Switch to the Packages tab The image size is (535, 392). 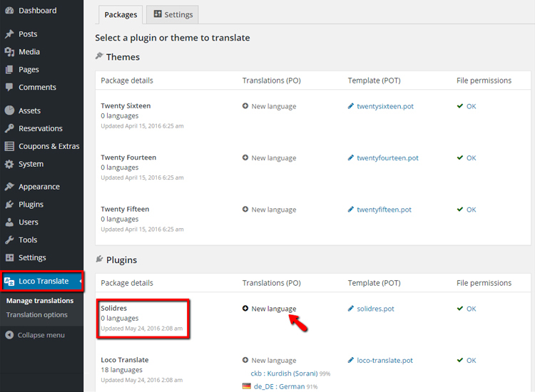click(121, 15)
